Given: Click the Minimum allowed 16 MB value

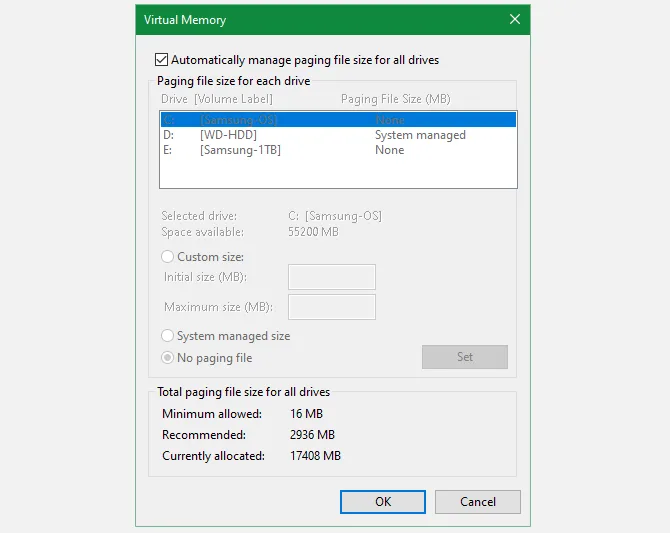Looking at the screenshot, I should [306, 414].
